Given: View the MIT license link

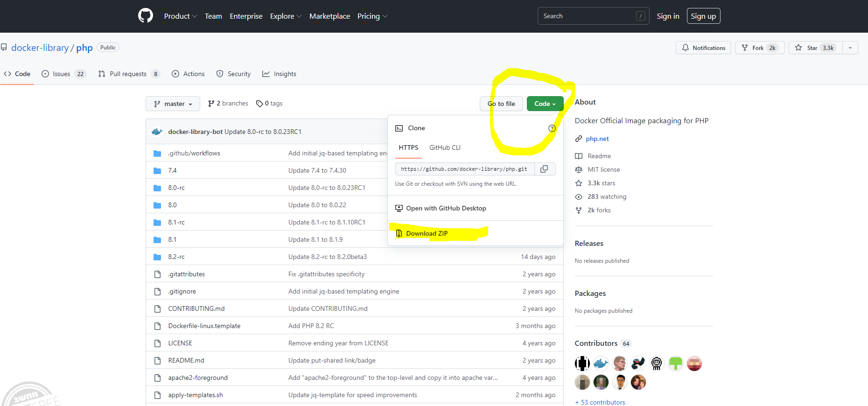Looking at the screenshot, I should 604,169.
